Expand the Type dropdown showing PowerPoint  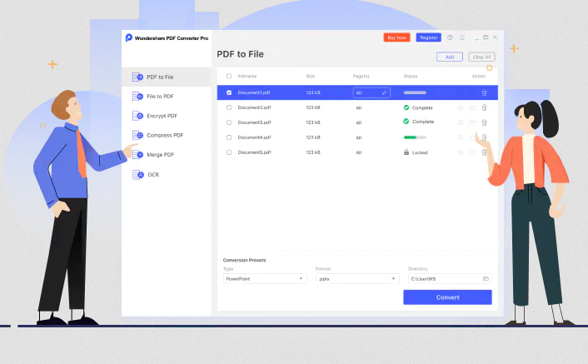tap(264, 279)
